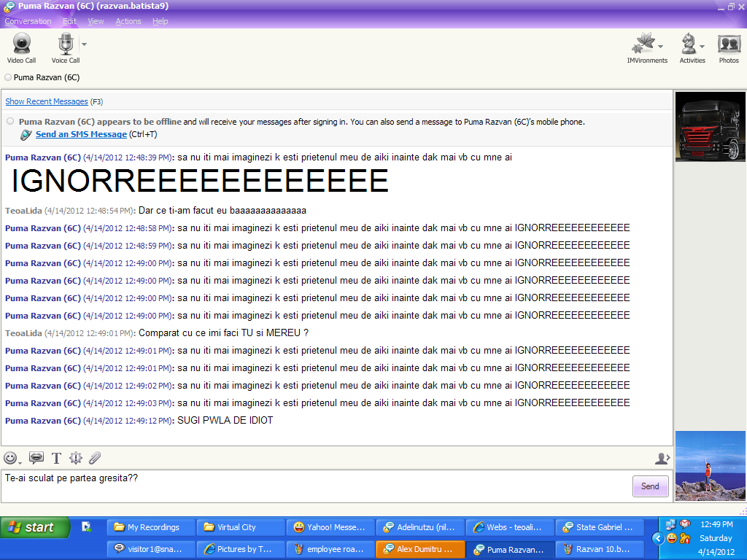This screenshot has height=560, width=747.
Task: Click the offline status notice radio icon
Action: [10, 122]
